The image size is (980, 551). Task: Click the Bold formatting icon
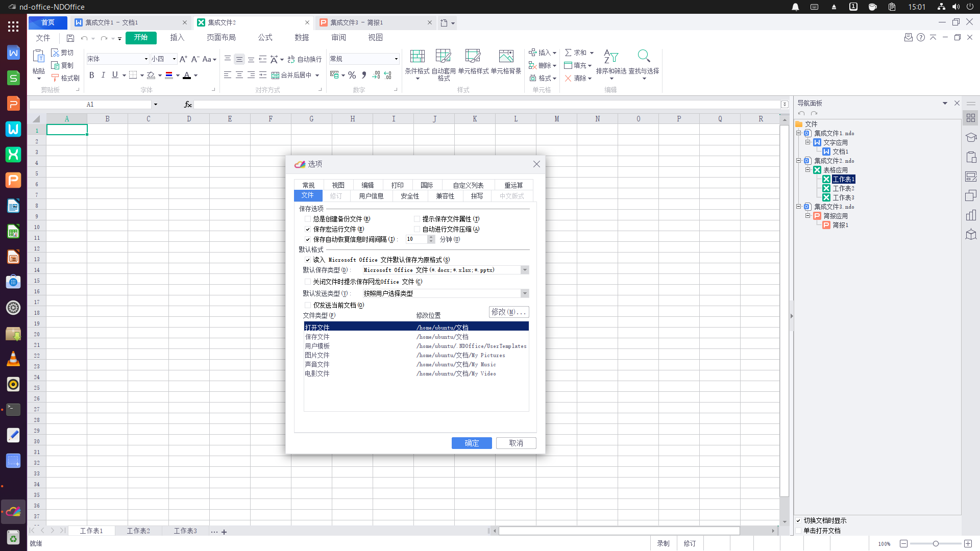92,75
